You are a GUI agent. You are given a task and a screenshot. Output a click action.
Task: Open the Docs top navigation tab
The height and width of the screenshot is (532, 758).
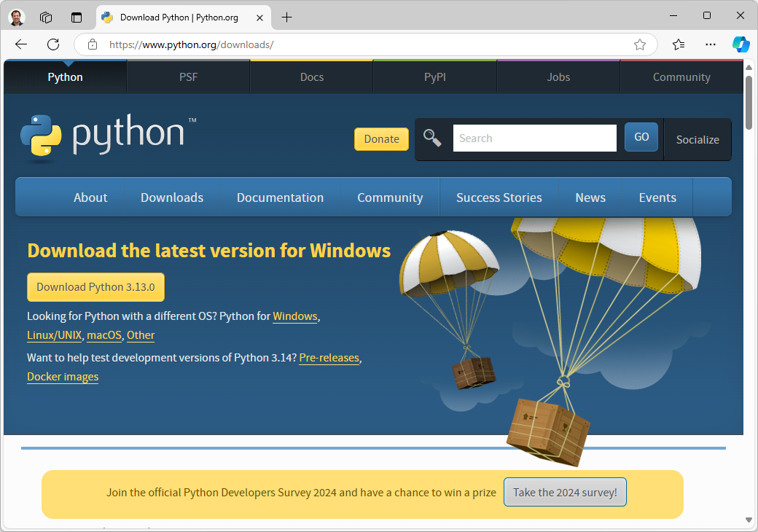click(x=312, y=77)
